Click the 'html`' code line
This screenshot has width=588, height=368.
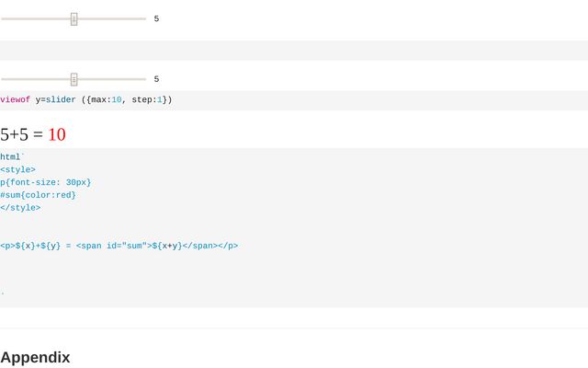point(12,157)
